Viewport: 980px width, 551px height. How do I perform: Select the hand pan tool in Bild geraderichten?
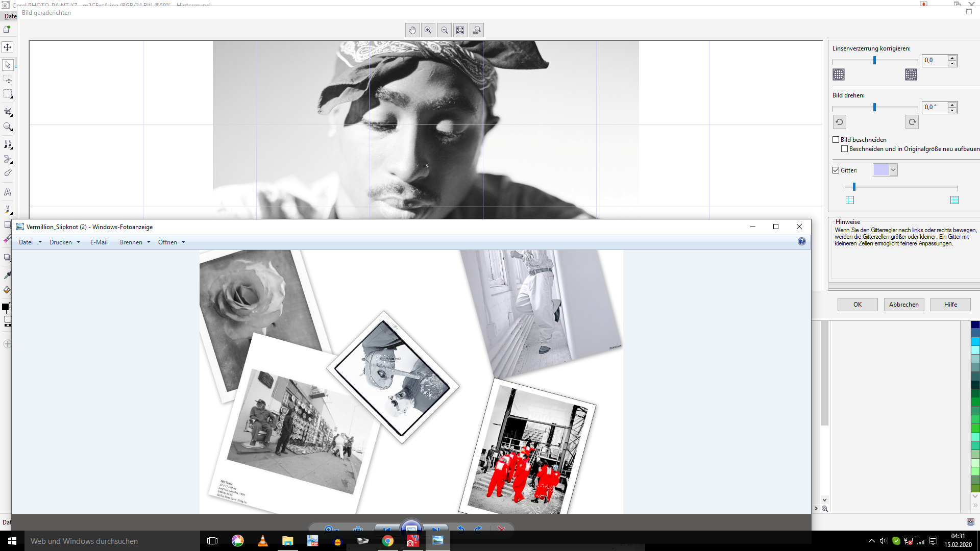tap(412, 30)
